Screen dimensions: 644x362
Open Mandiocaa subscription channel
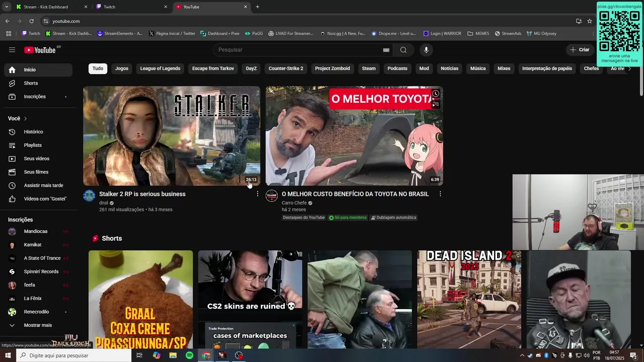[x=38, y=231]
